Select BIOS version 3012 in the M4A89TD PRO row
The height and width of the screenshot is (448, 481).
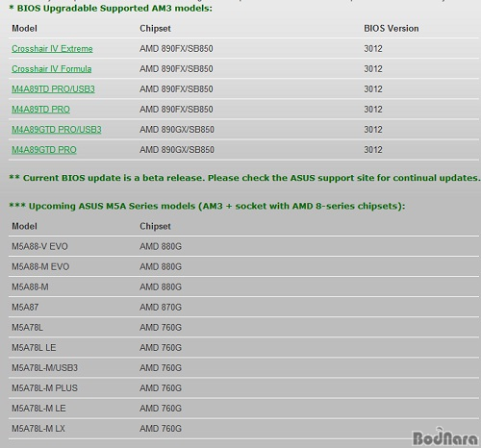coord(373,110)
